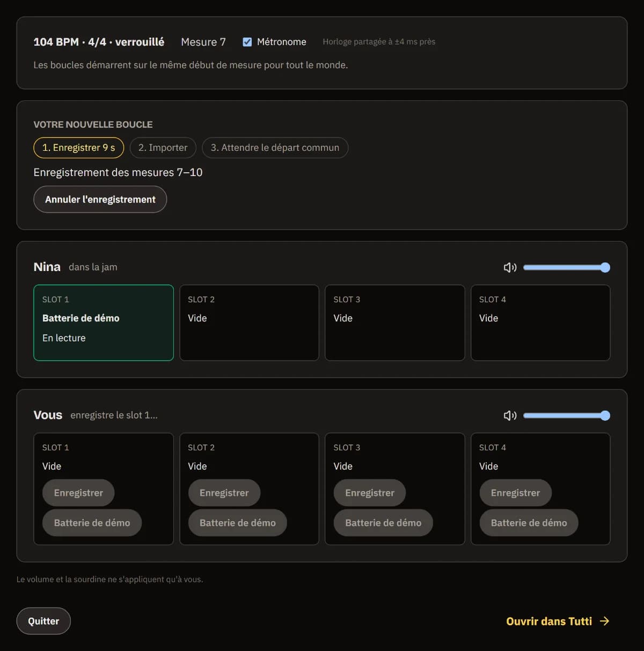This screenshot has height=651, width=644.
Task: Click the En lecture status in Nina's slot 1
Action: tap(64, 338)
